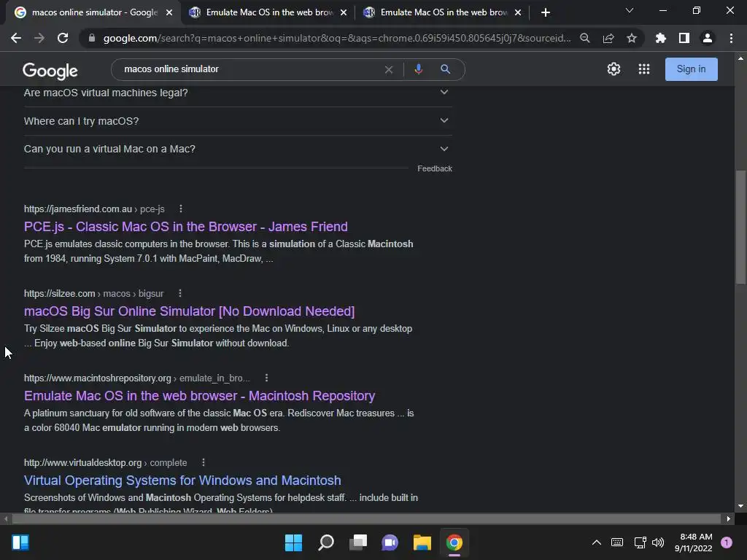
Task: Open Google quick settings gear
Action: [614, 69]
